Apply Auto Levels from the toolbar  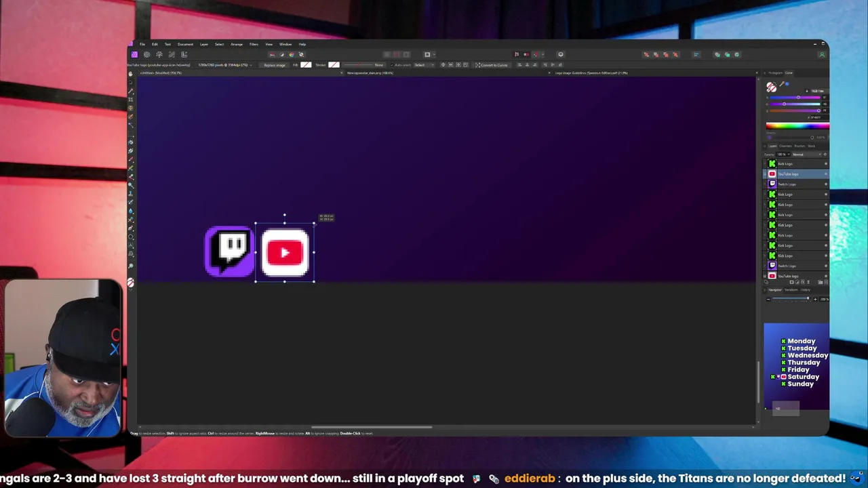[272, 54]
